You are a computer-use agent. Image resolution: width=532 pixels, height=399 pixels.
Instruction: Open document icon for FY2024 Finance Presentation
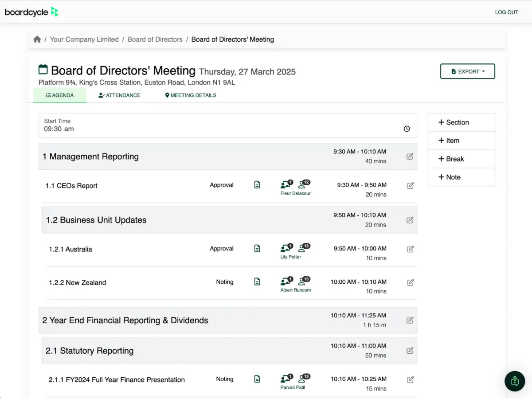(x=257, y=379)
